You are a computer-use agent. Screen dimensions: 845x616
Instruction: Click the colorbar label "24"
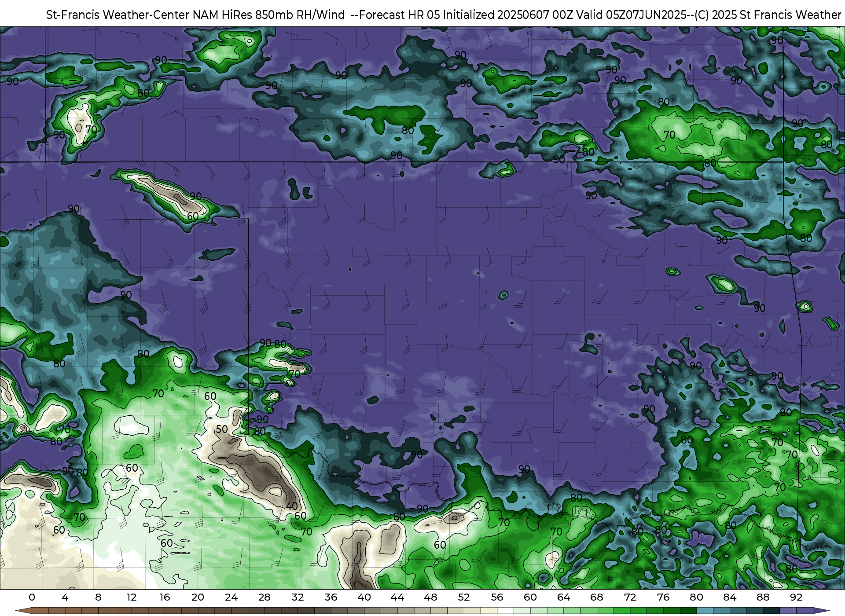click(231, 597)
